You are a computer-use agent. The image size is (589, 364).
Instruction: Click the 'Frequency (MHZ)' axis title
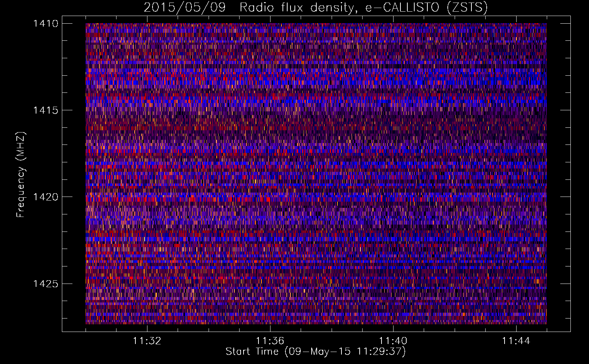(21, 174)
